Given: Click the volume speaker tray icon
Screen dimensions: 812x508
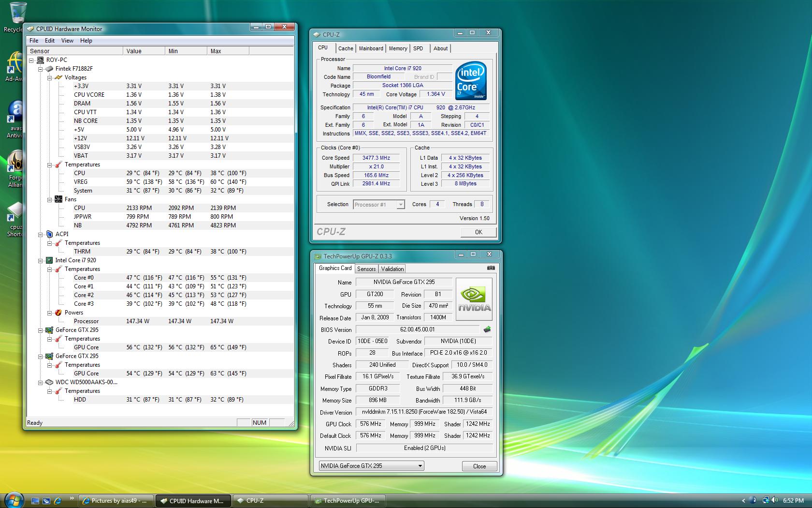Looking at the screenshot, I should 775,500.
